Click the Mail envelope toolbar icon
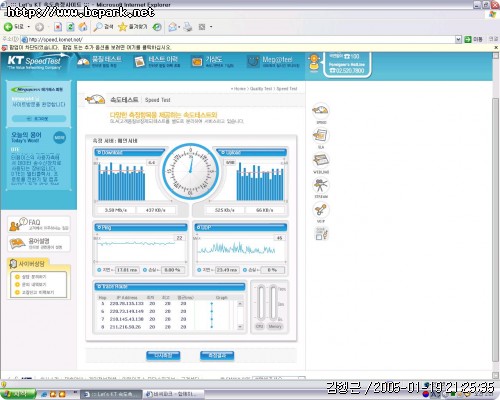 coord(172,27)
